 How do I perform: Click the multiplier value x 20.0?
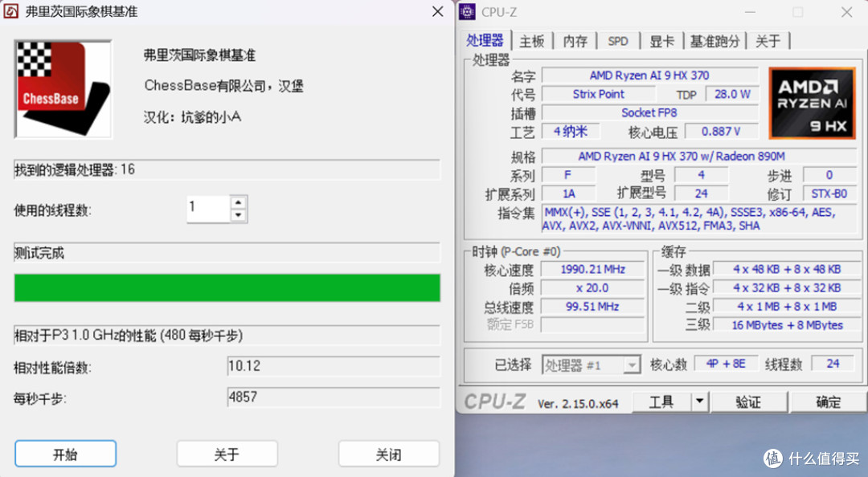point(592,288)
